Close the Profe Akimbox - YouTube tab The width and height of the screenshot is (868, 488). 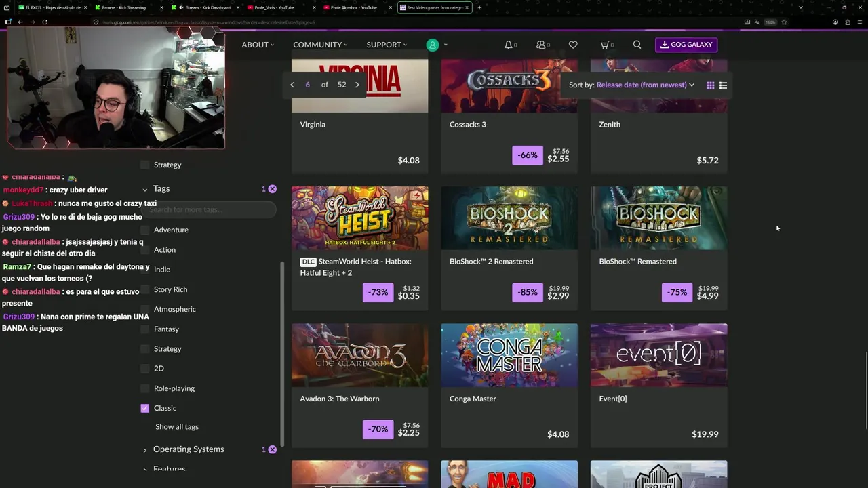pos(391,7)
